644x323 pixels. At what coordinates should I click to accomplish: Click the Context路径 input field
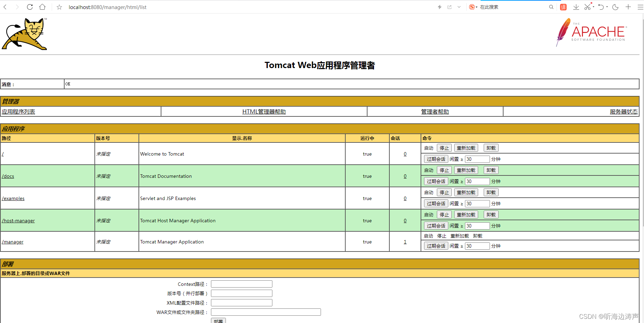click(x=241, y=284)
